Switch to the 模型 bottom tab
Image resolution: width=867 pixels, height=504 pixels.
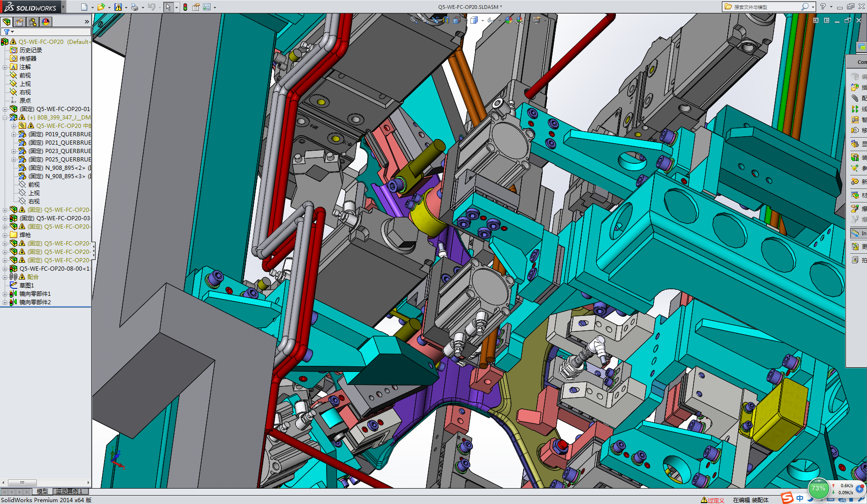42,491
